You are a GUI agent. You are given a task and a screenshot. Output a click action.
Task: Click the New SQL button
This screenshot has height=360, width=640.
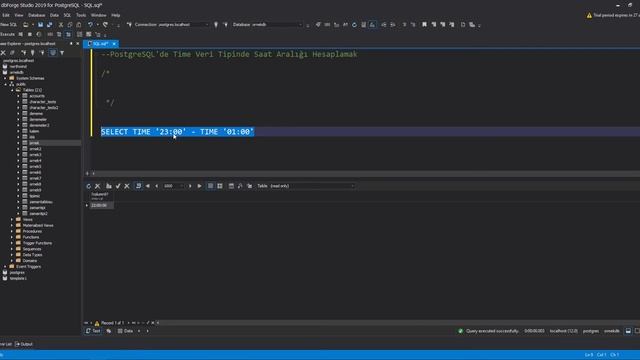point(8,24)
